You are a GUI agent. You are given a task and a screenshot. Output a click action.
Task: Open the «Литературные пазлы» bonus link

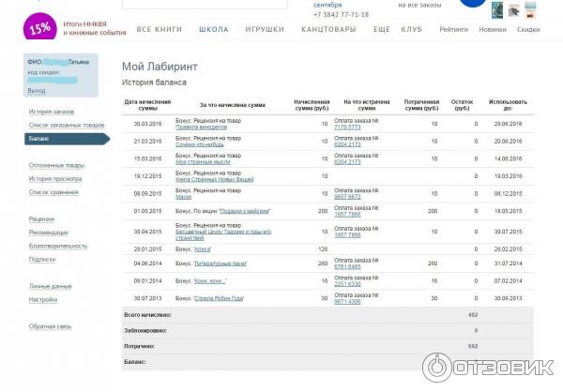(221, 264)
